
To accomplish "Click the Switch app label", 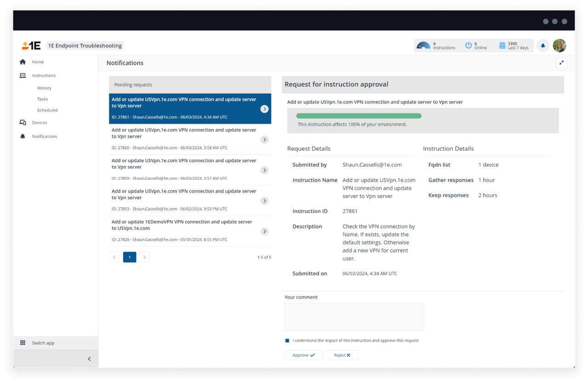I will coord(43,343).
